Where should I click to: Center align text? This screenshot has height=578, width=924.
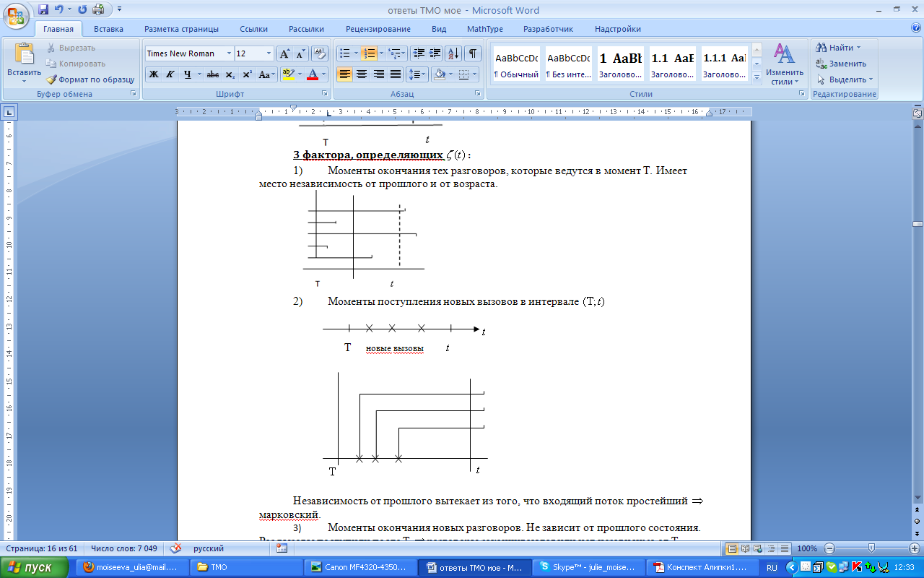[362, 74]
